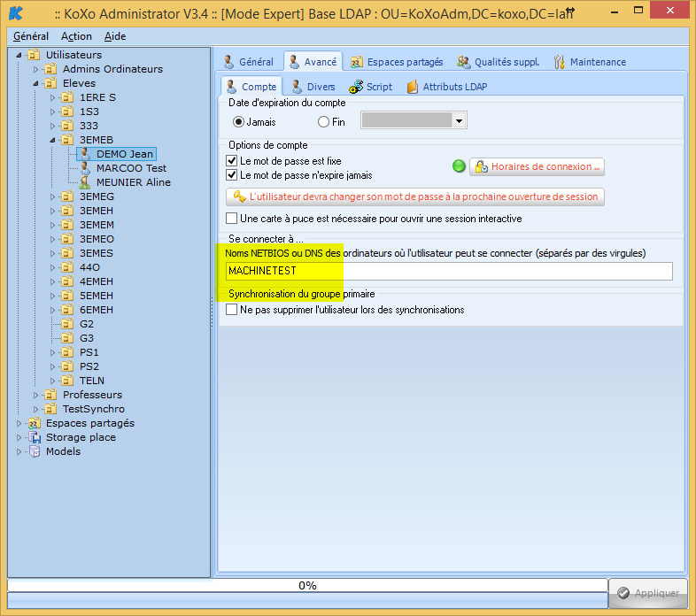The width and height of the screenshot is (696, 616).
Task: Click the padlock icon in Horaires de connexion
Action: (481, 167)
